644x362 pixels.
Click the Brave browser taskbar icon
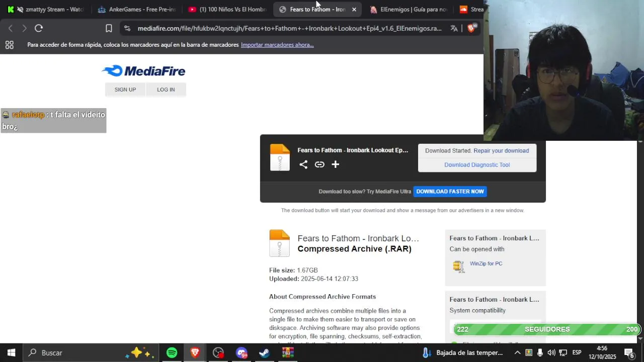pos(195,352)
